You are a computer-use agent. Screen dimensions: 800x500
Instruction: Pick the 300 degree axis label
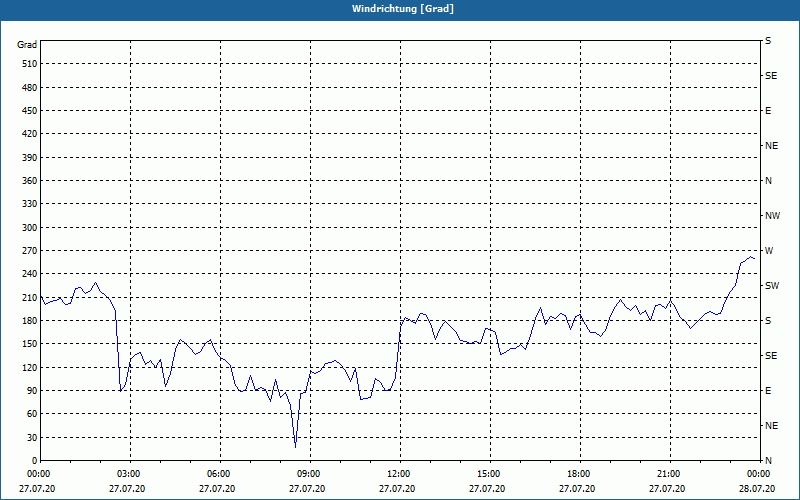click(31, 228)
